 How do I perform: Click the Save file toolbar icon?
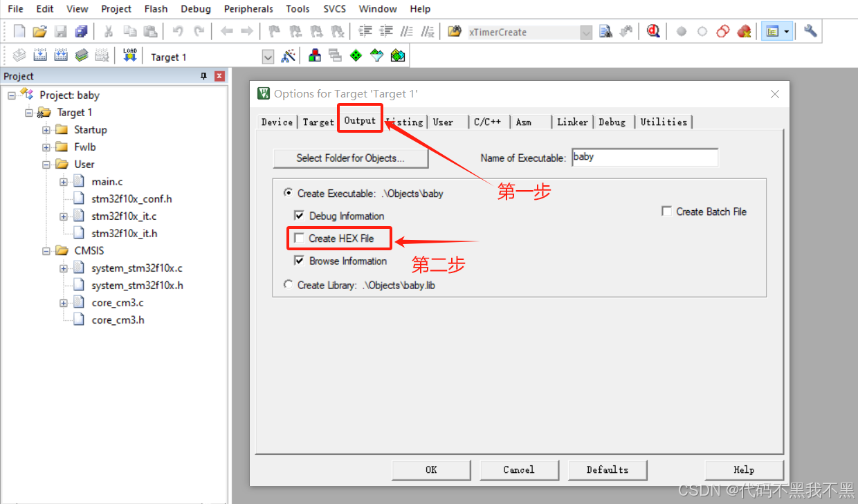point(61,32)
